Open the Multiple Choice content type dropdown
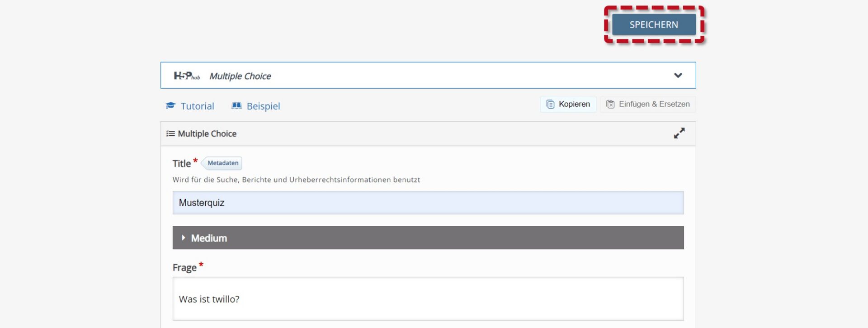Screen dimensions: 868x328 (428, 75)
